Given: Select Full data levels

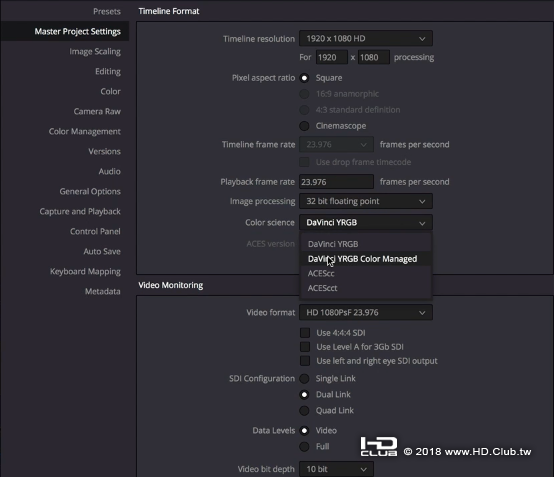Looking at the screenshot, I should 304,447.
